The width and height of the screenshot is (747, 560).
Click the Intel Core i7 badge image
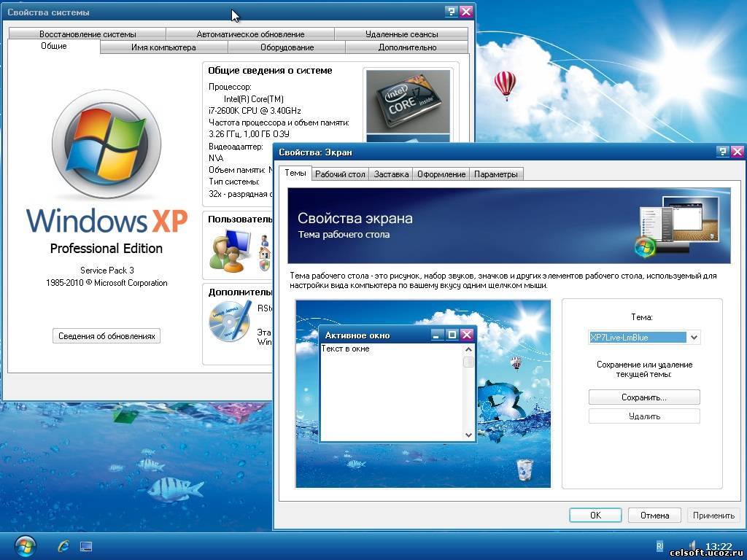tap(408, 101)
